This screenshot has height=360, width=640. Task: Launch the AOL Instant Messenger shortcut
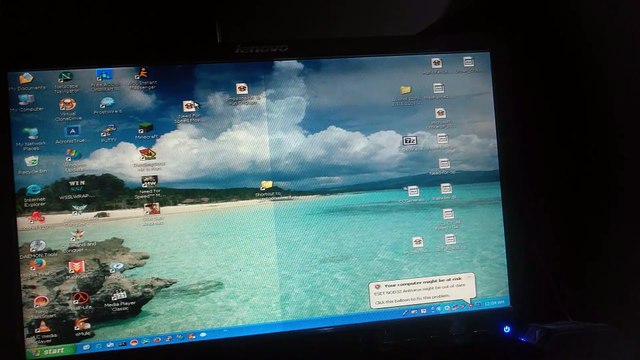point(142,79)
